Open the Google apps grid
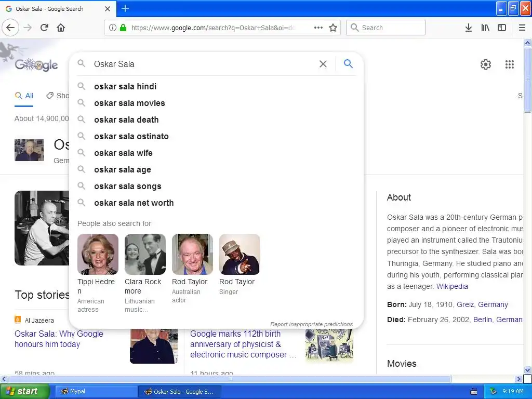Image resolution: width=532 pixels, height=399 pixels. point(509,64)
